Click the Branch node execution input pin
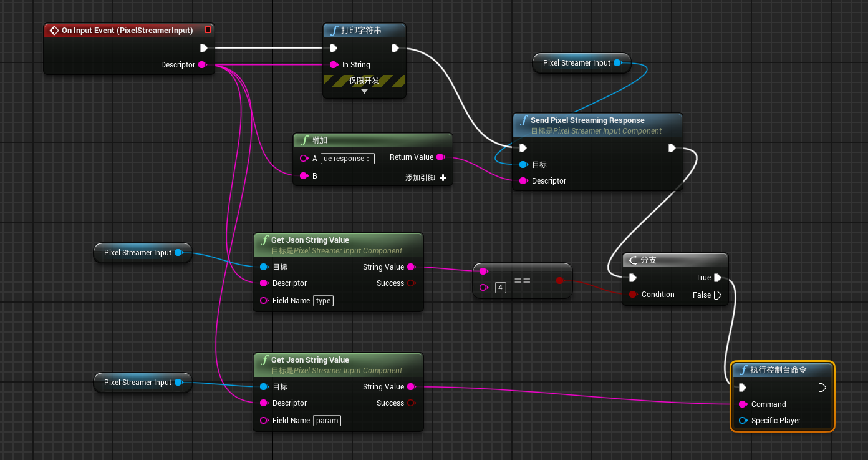Image resolution: width=868 pixels, height=460 pixels. (x=633, y=278)
